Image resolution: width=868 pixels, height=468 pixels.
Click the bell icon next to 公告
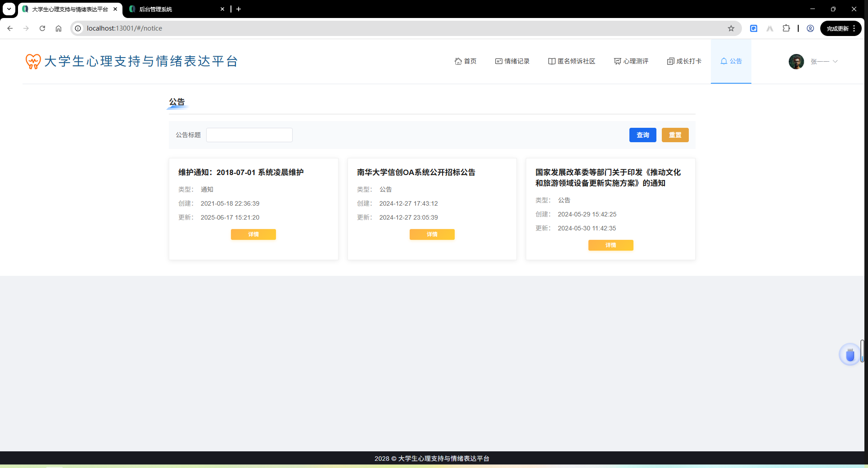tap(723, 61)
